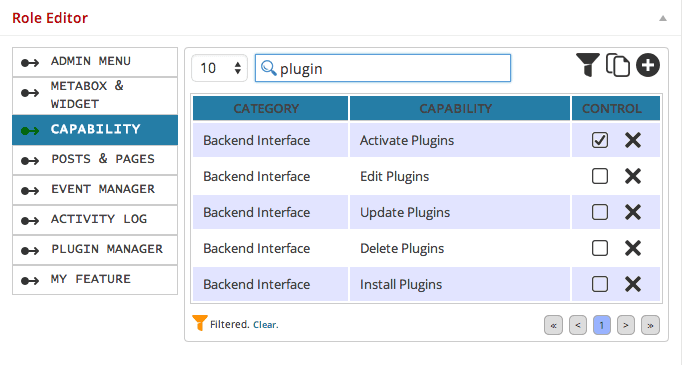Screen dimensions: 682x365
Task: Collapse the Role Editor panel triangle
Action: pos(663,18)
